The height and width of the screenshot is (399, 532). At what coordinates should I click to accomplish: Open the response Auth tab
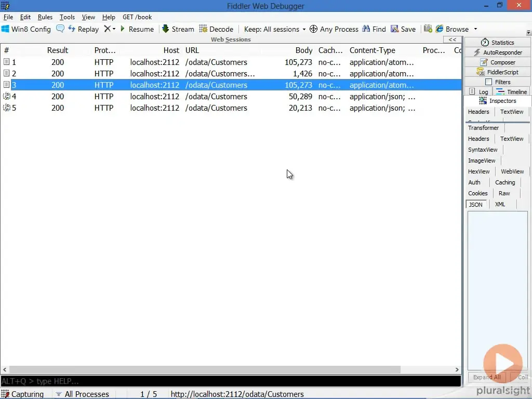[x=474, y=182]
